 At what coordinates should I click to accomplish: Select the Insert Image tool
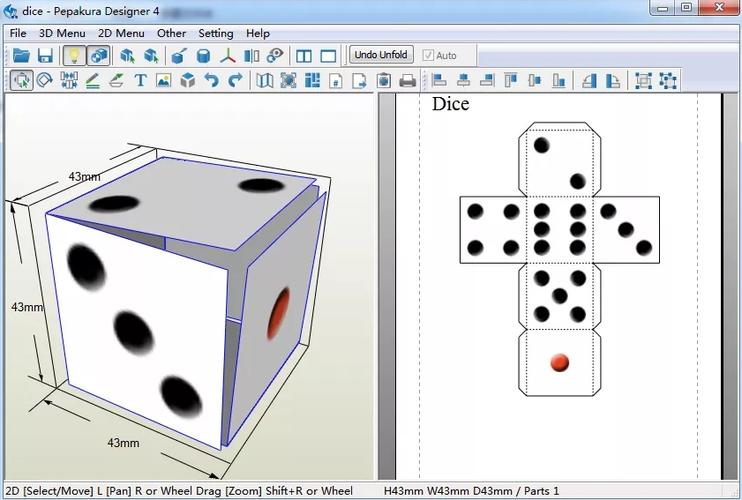163,80
